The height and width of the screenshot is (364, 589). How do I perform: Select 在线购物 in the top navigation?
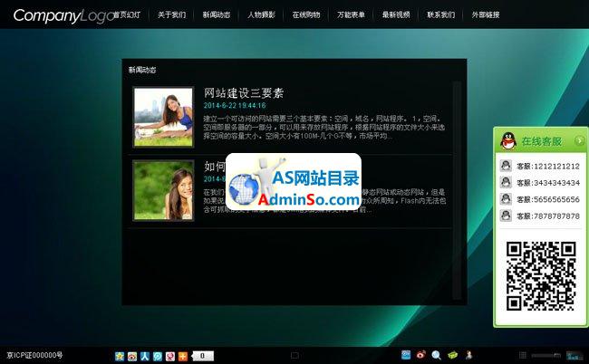click(x=306, y=14)
